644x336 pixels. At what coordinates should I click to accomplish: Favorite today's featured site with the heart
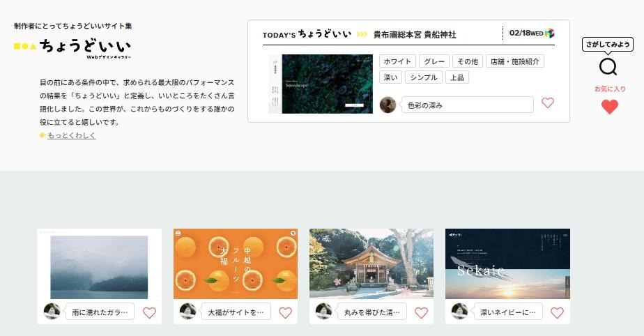(x=548, y=103)
